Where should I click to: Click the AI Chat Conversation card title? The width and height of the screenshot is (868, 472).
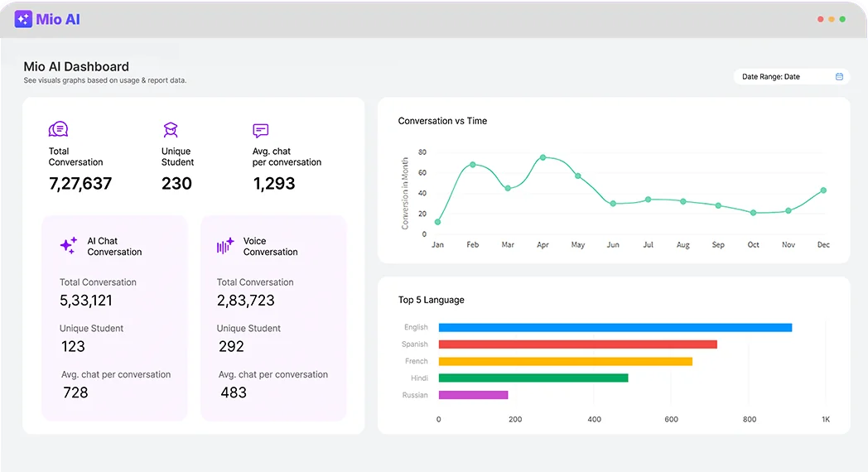coord(114,246)
